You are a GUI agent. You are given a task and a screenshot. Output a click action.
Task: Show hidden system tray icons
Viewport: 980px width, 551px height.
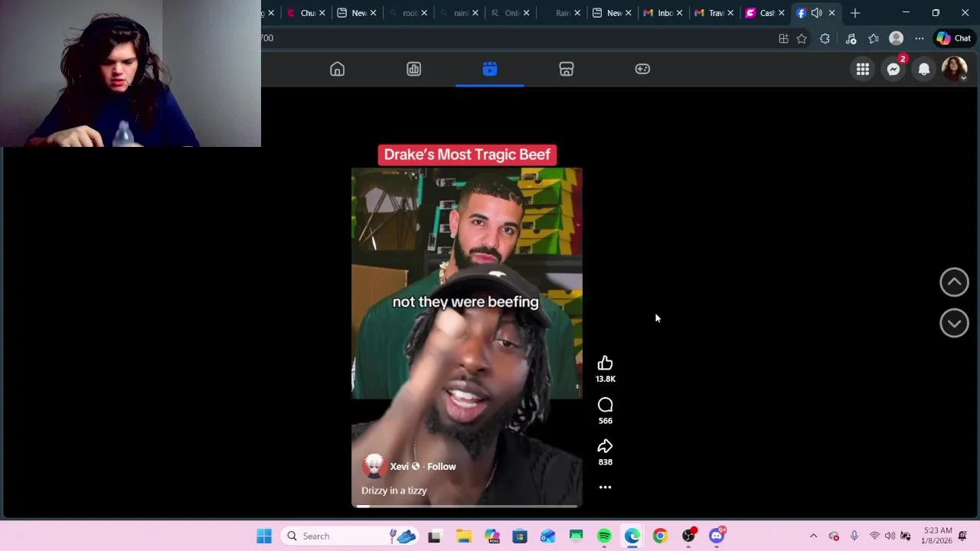point(813,536)
